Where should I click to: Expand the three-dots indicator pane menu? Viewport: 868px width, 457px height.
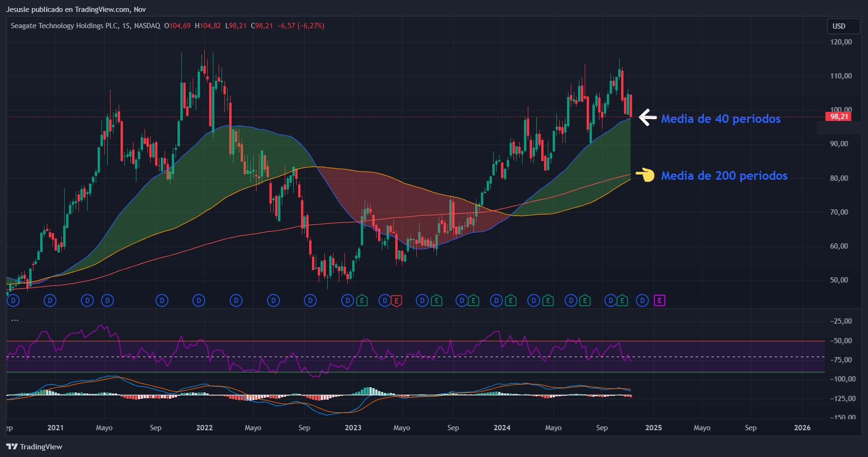coord(15,320)
